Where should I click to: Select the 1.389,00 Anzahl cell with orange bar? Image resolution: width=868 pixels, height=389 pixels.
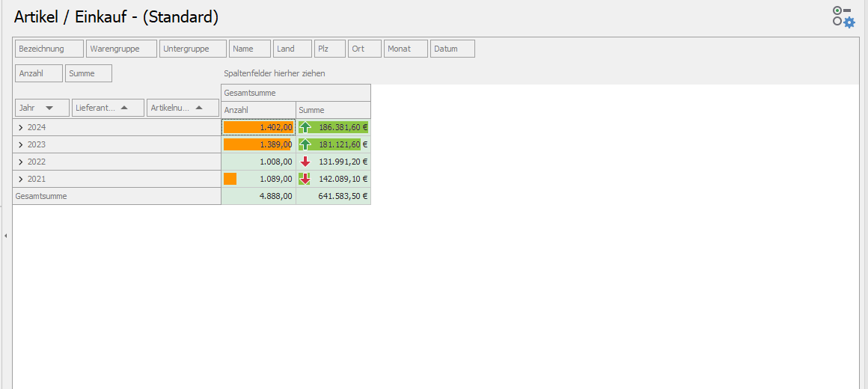pyautogui.click(x=258, y=144)
